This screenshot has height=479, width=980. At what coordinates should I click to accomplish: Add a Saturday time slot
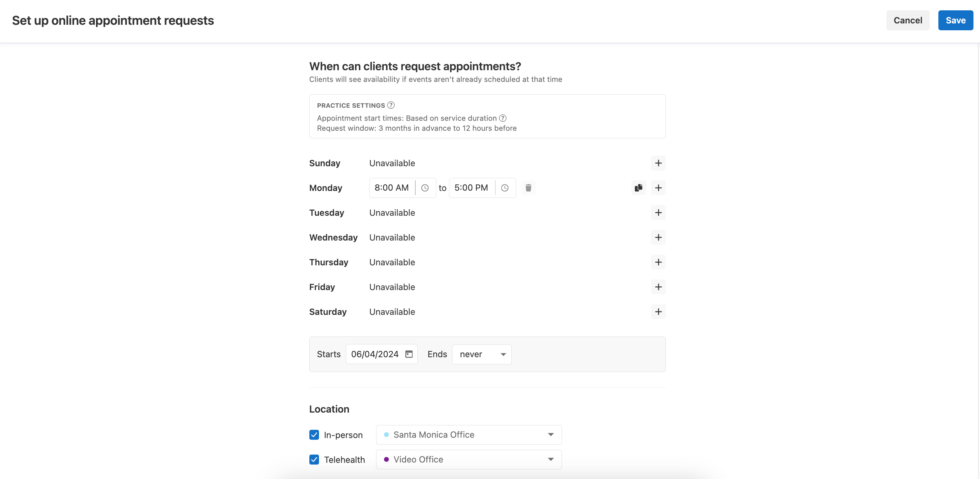coord(659,312)
